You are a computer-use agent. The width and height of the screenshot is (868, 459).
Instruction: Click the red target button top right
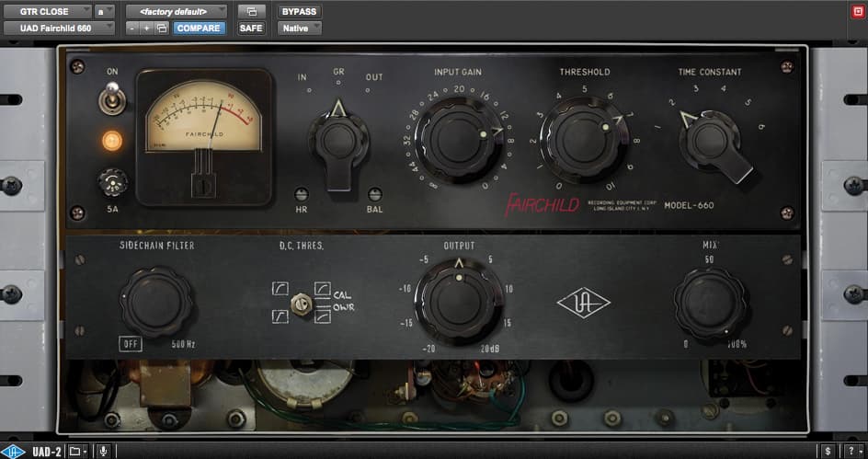point(858,12)
